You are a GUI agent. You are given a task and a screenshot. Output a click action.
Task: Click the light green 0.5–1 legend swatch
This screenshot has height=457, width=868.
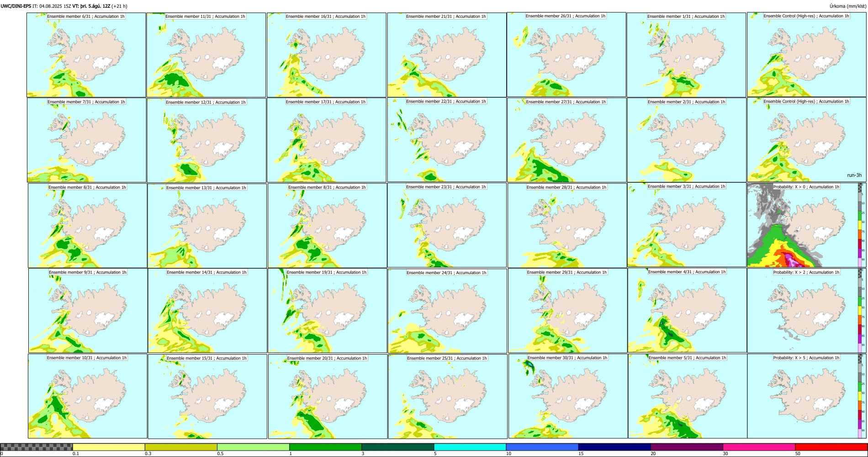[x=253, y=447]
